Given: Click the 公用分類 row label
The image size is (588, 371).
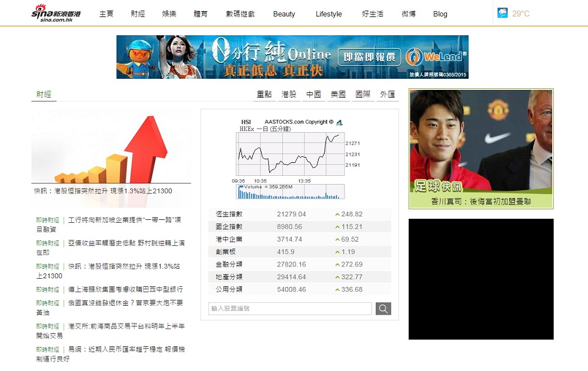Looking at the screenshot, I should [229, 290].
